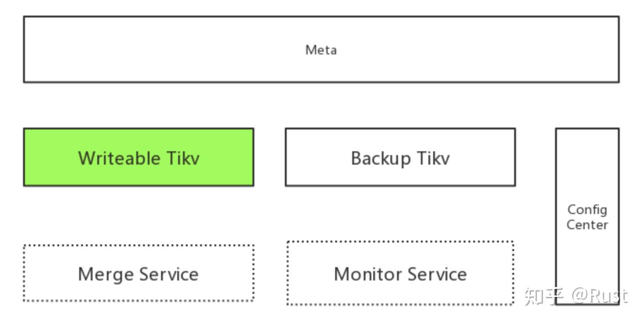644x322 pixels.
Task: Select the "Backup Tikv" label text
Action: coord(400,158)
